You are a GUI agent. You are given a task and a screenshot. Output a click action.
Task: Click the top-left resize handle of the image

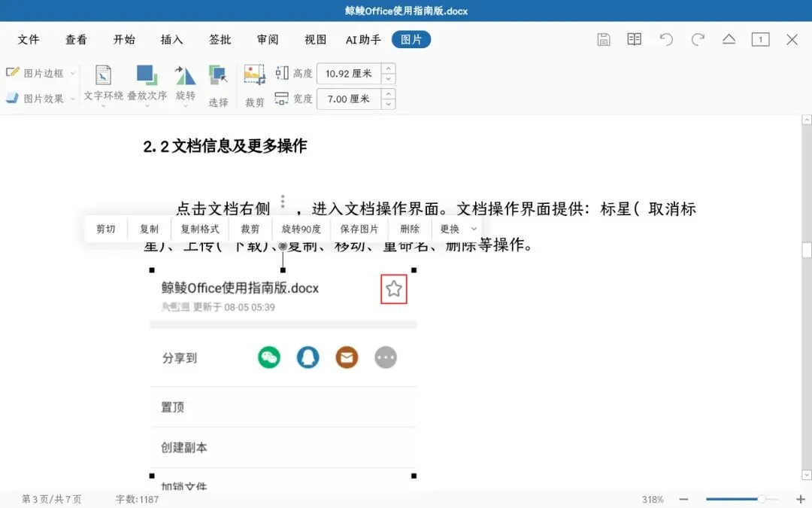click(152, 270)
